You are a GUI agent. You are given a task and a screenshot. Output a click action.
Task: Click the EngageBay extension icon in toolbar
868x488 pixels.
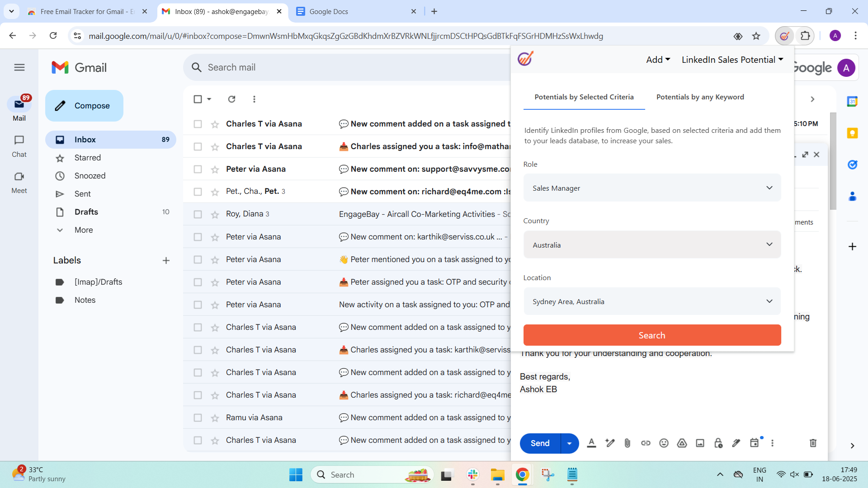pyautogui.click(x=784, y=36)
